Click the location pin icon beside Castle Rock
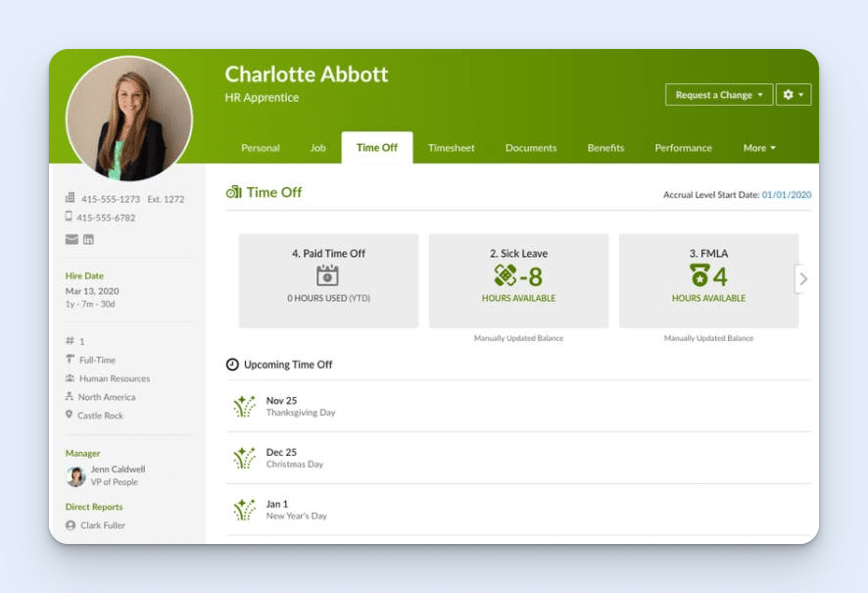The width and height of the screenshot is (868, 593). tap(71, 415)
